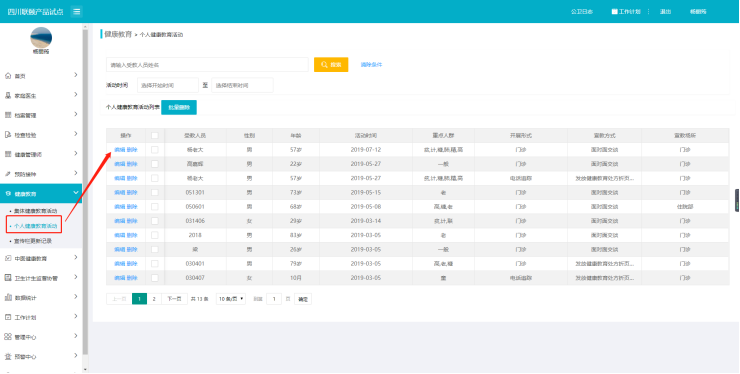Click 删除 for the 2019-07-12 row

[x=132, y=150]
